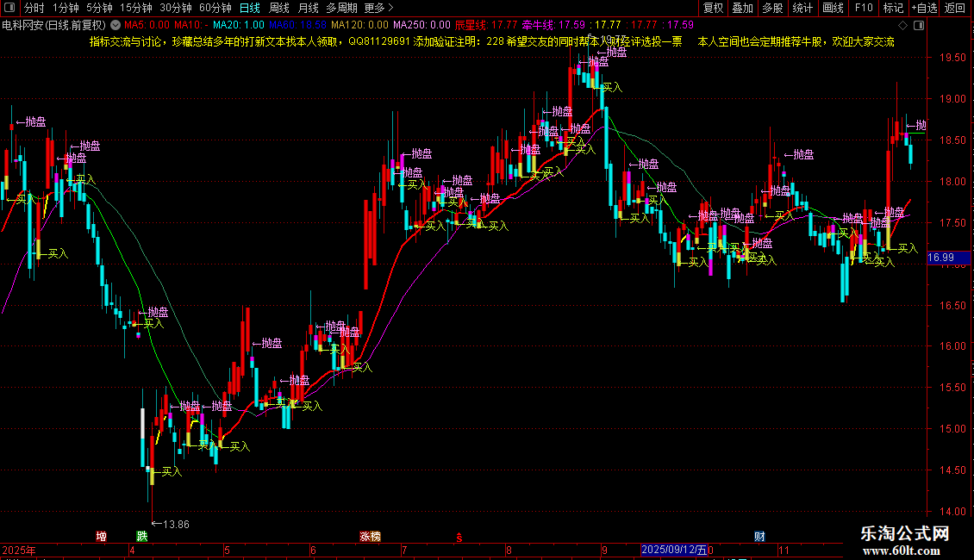This screenshot has width=974, height=560.
Task: Switch to 周线 weekly chart
Action: coord(279,8)
